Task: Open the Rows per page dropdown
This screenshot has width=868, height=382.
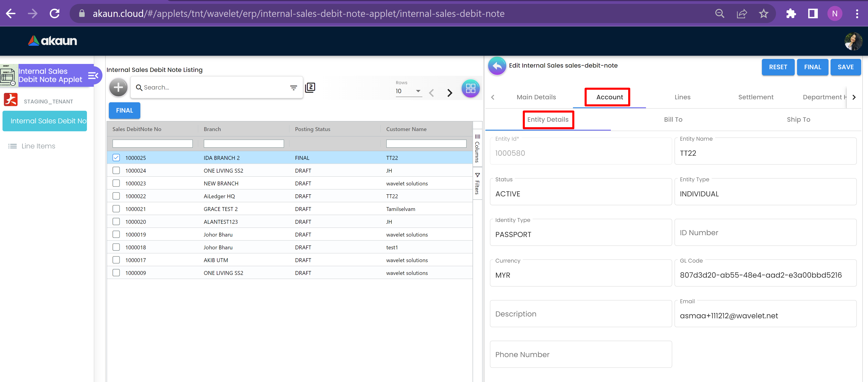Action: [x=408, y=91]
